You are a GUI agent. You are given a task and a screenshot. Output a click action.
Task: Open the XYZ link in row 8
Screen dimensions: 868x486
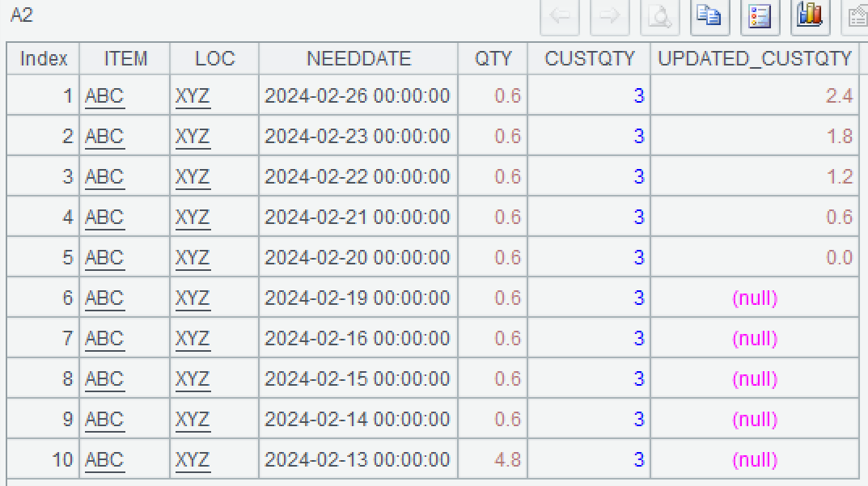pyautogui.click(x=193, y=379)
